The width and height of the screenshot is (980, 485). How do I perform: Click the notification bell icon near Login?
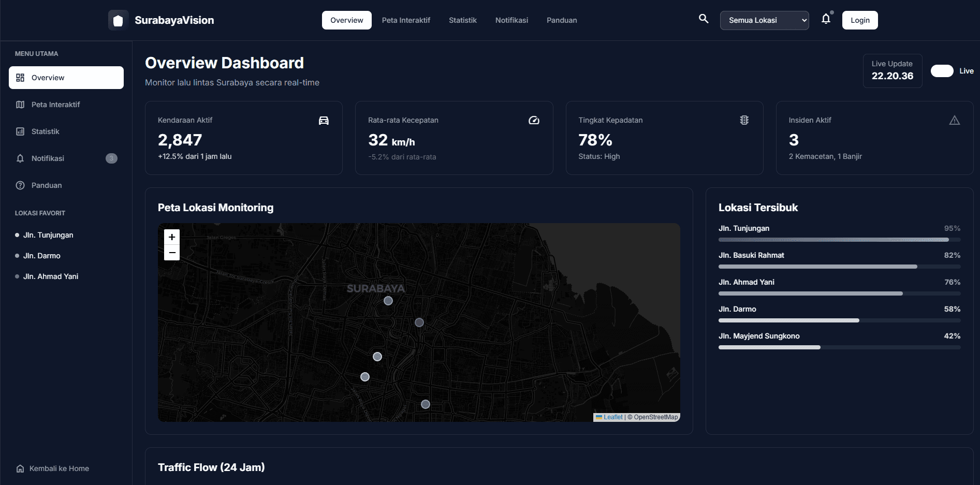pyautogui.click(x=826, y=19)
